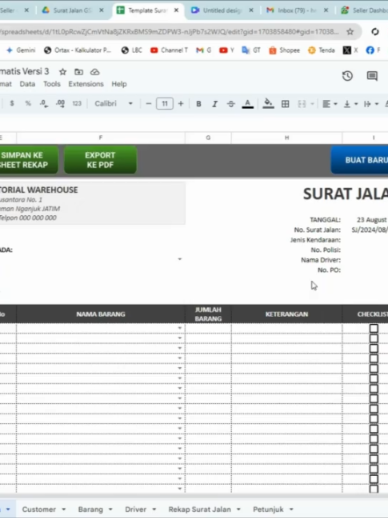Screen dimensions: 388x518
Task: Tick the seventh CHECKLIST checkbox
Action: pos(374,389)
